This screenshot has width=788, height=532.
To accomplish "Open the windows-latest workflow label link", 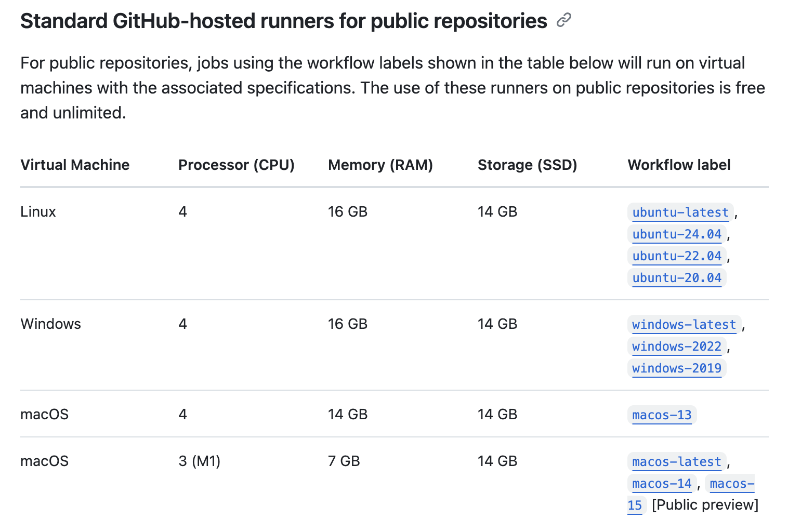I will pyautogui.click(x=684, y=324).
